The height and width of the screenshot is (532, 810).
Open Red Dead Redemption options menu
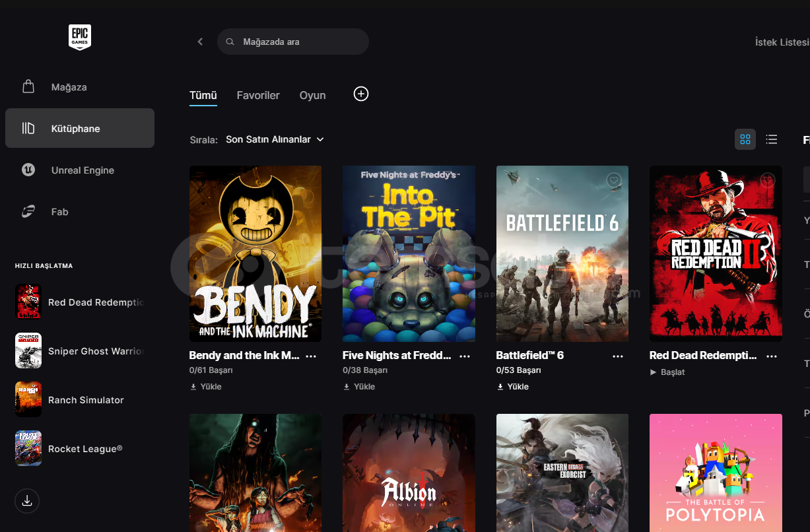coord(771,356)
